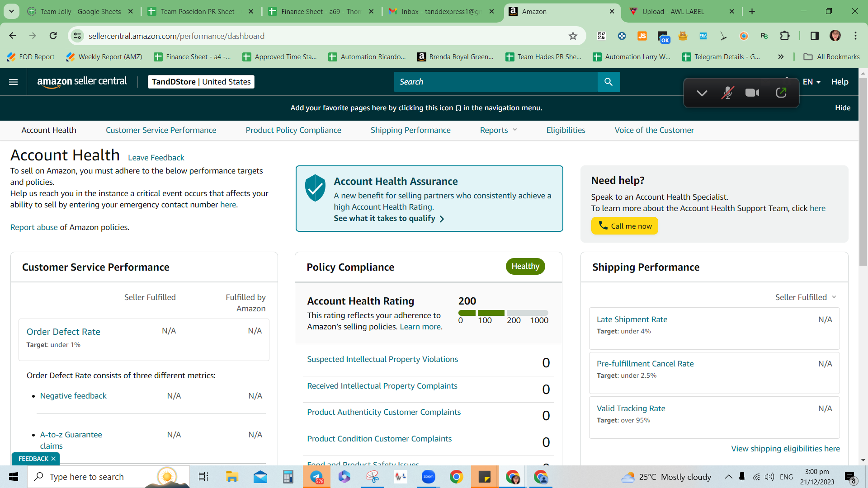Open the Seller Fulfilled shipping dropdown

806,297
